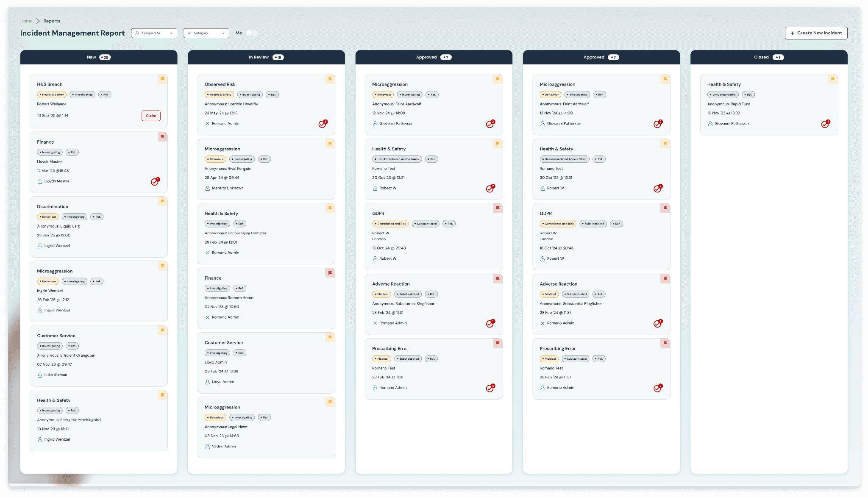The height and width of the screenshot is (497, 868).
Task: Open the Assigned to dropdown
Action: tap(154, 33)
